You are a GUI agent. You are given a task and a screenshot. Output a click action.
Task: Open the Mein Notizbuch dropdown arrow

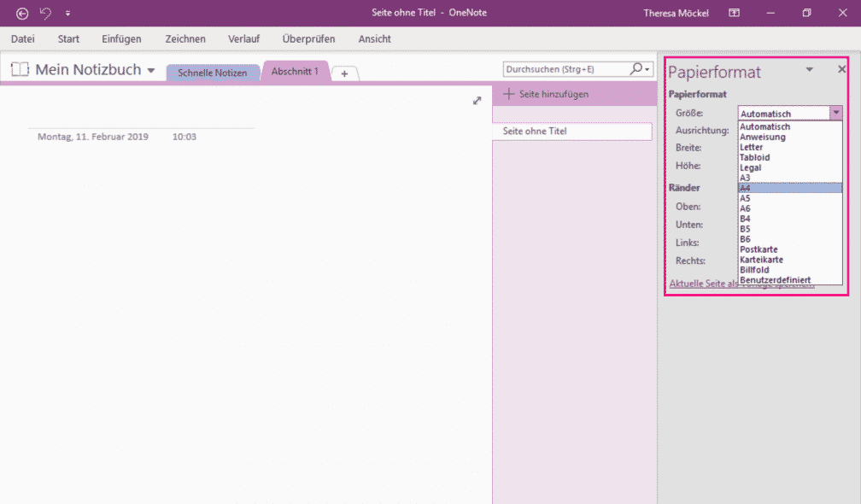[152, 71]
